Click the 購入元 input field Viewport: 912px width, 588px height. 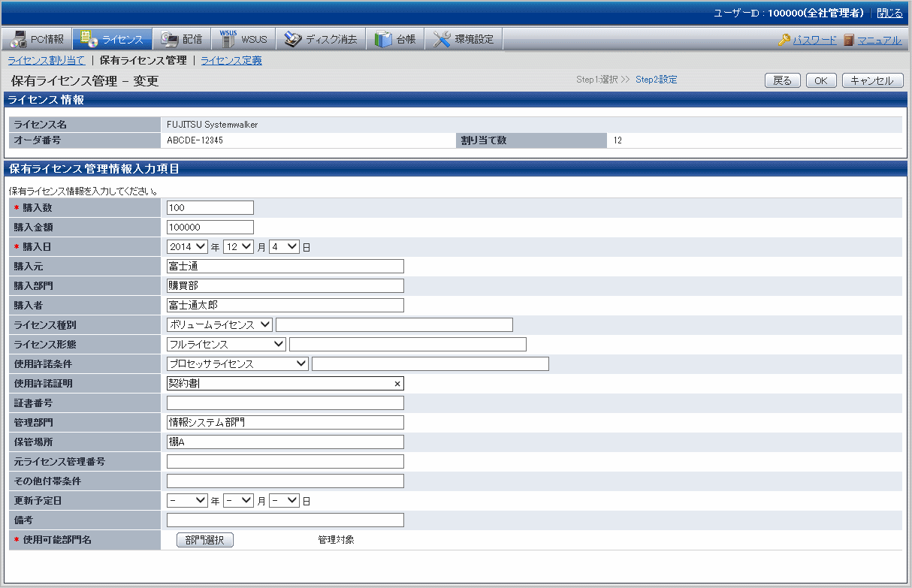(x=285, y=266)
